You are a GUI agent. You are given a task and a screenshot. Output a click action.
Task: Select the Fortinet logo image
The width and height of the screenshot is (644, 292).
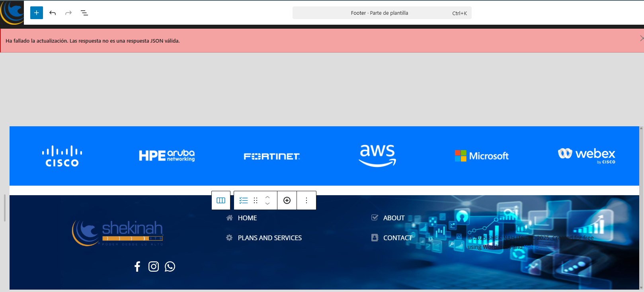(x=272, y=157)
